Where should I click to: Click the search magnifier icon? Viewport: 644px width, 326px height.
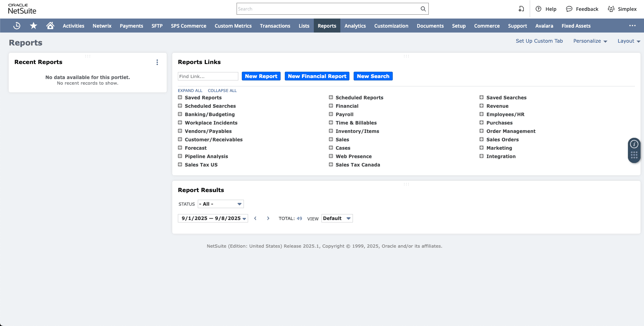coord(423,9)
